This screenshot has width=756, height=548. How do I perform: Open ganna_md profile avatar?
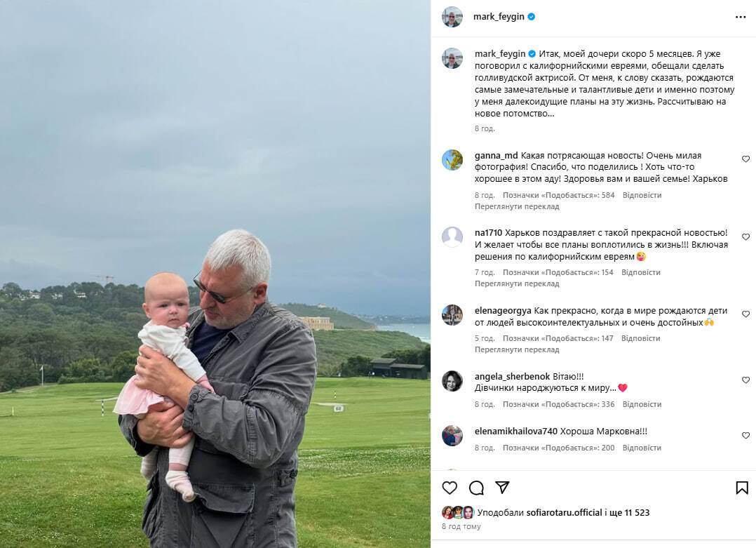452,160
